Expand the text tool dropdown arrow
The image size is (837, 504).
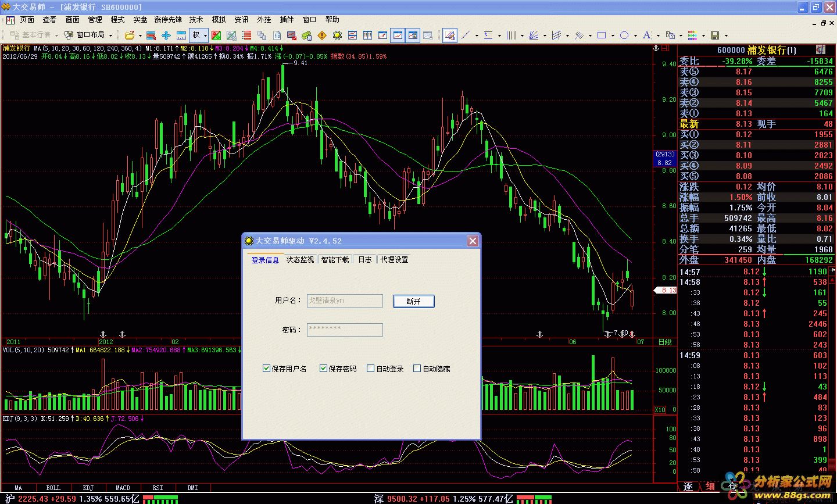tap(658, 35)
